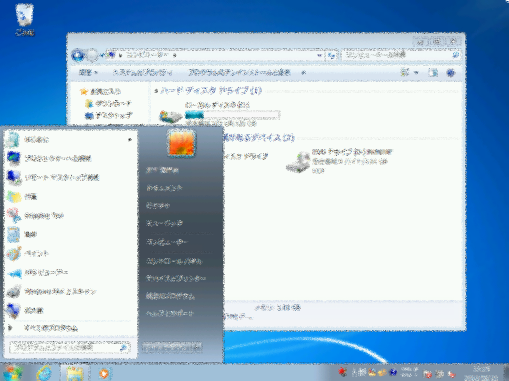This screenshot has height=381, width=509.
Task: Launch Sticky Notes from Start menu
Action: pos(70,196)
